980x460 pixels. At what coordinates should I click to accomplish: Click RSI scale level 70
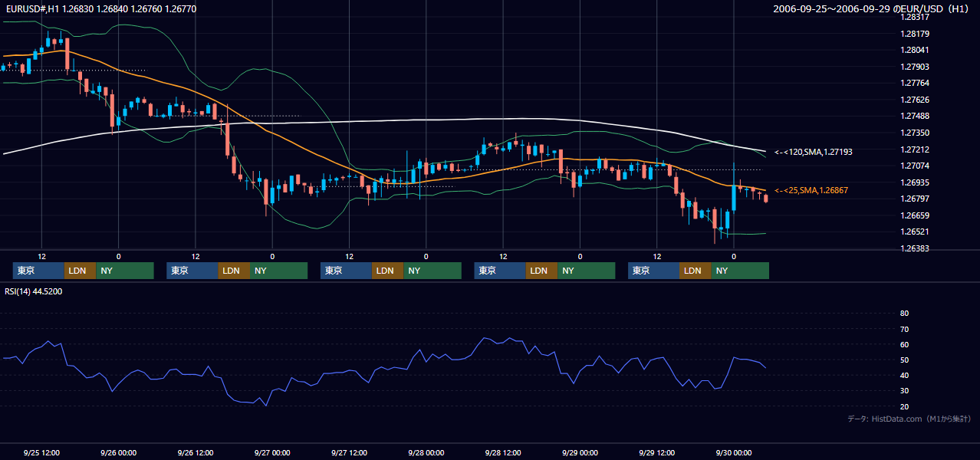coord(904,329)
